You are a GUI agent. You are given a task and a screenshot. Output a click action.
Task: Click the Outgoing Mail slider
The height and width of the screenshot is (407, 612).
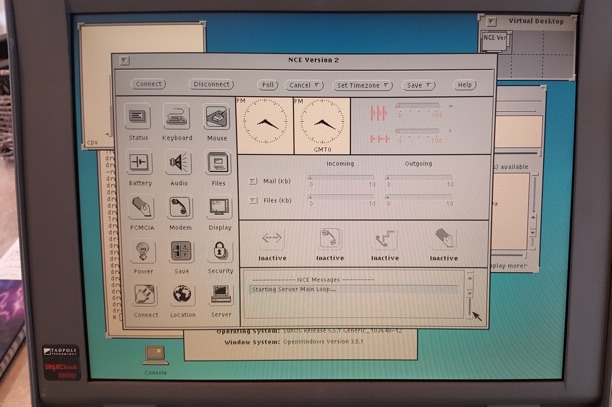(419, 178)
